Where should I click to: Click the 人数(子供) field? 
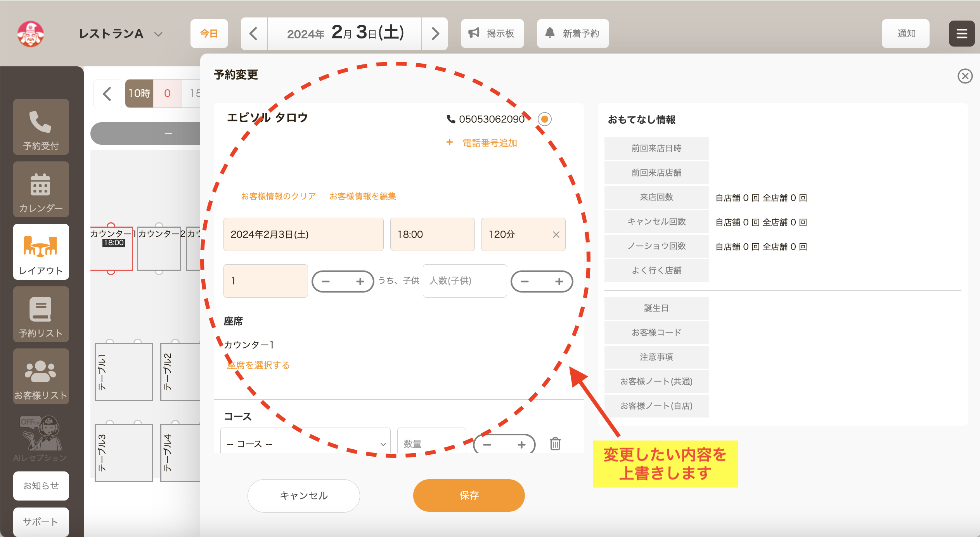coord(465,281)
